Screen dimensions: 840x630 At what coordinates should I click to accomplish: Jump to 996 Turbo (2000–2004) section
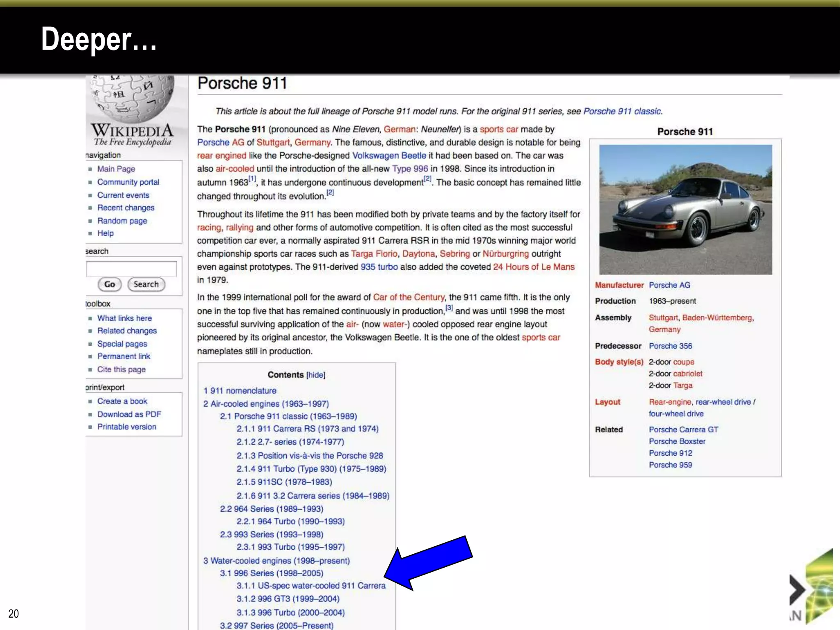[x=290, y=612]
